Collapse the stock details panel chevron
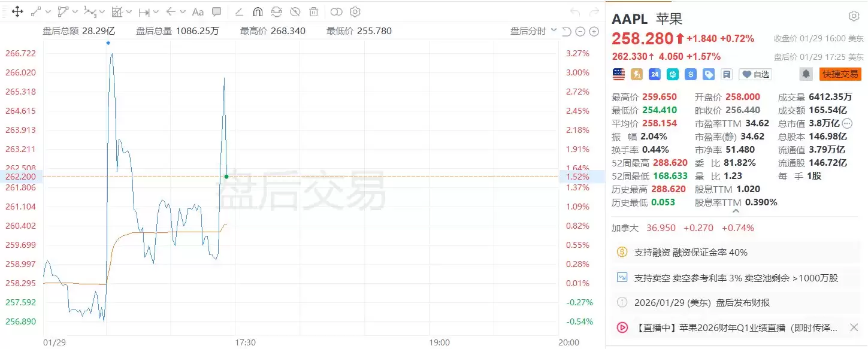This screenshot has height=349, width=868. 736,211
